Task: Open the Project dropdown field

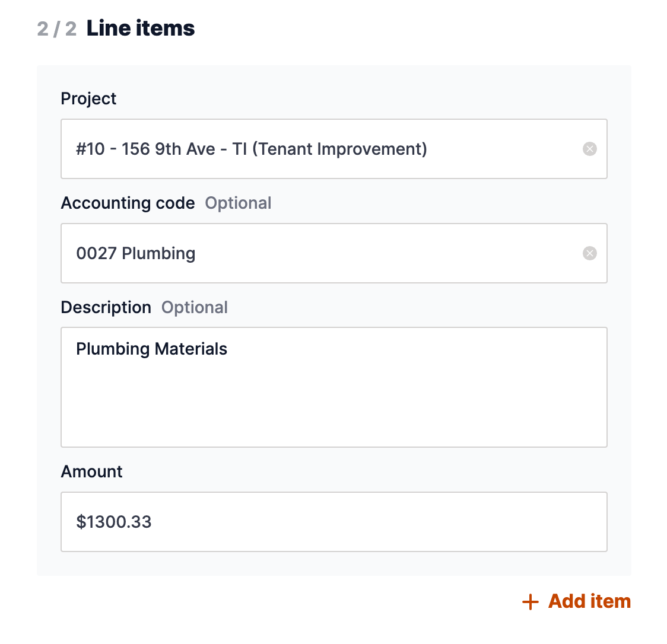Action: tap(334, 149)
